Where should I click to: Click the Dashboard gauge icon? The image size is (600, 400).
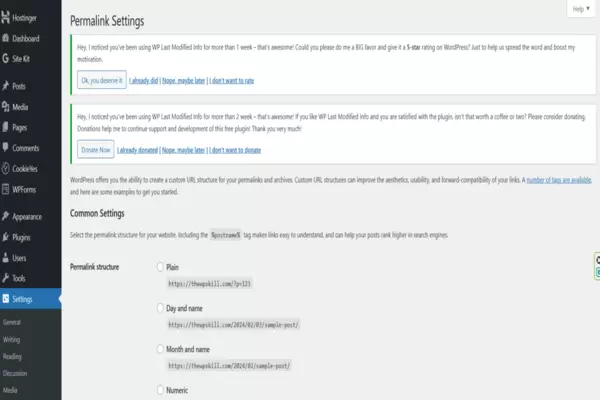(x=5, y=38)
